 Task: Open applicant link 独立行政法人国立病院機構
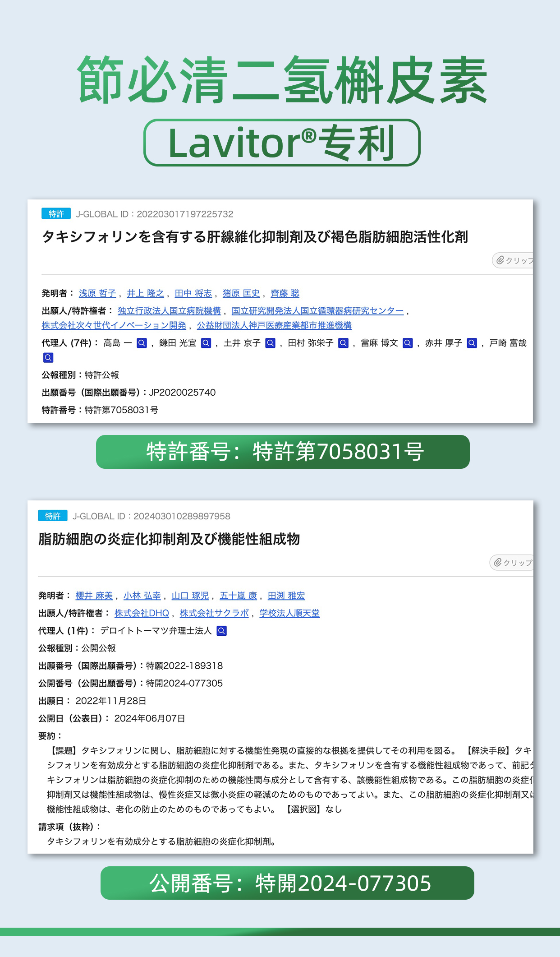(169, 311)
